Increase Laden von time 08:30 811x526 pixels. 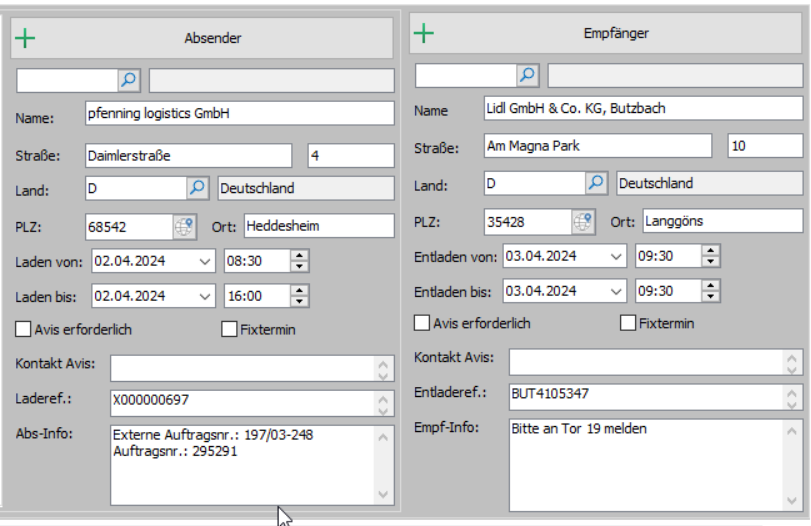click(299, 256)
